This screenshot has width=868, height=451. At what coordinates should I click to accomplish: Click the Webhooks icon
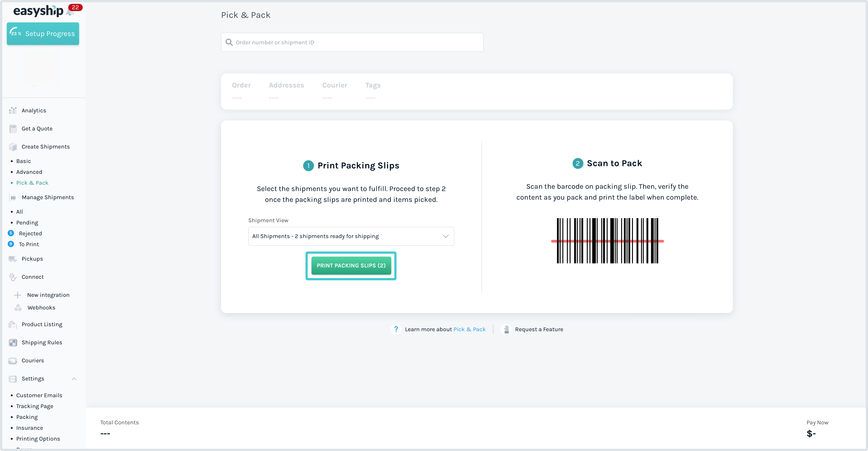tap(18, 308)
